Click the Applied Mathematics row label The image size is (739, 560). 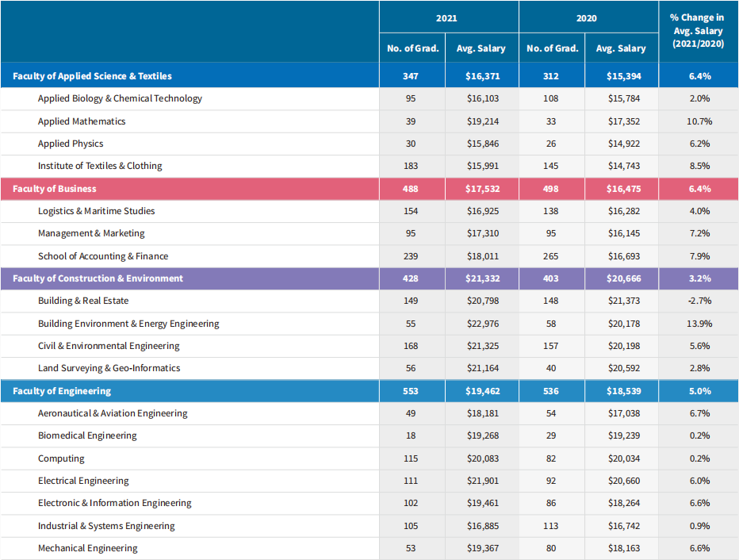[82, 121]
